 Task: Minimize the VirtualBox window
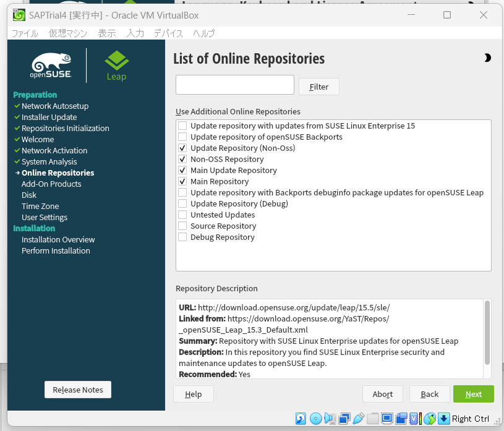pyautogui.click(x=411, y=15)
